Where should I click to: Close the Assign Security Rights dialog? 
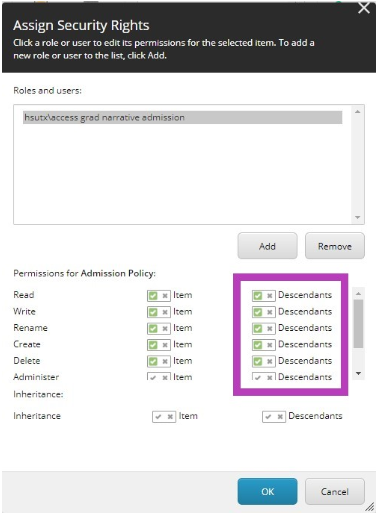pyautogui.click(x=364, y=8)
